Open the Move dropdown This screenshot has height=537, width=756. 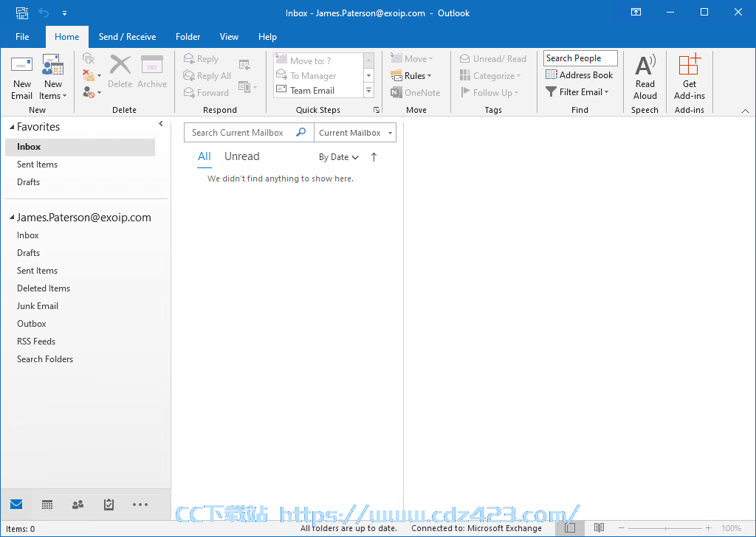point(412,59)
